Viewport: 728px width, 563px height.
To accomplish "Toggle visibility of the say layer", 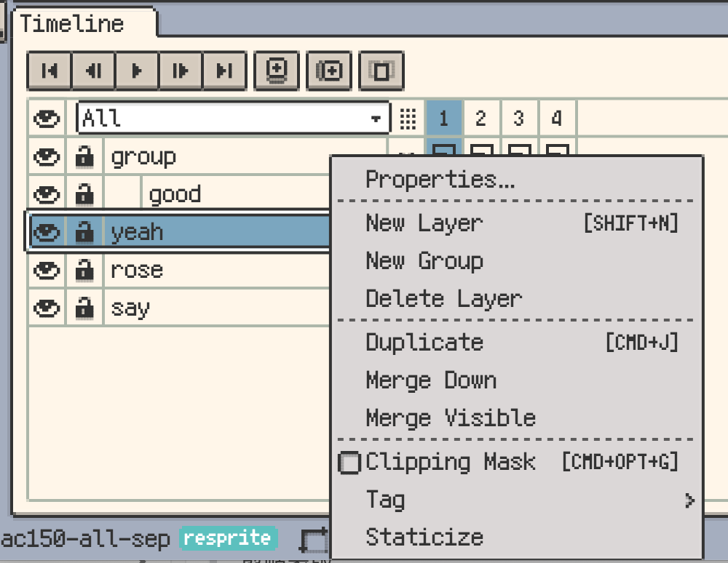I will tap(47, 308).
